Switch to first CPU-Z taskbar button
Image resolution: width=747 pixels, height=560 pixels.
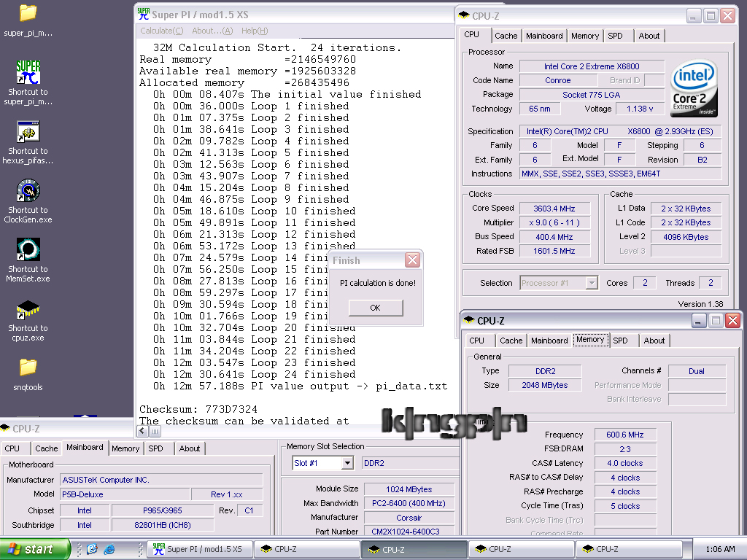[306, 549]
